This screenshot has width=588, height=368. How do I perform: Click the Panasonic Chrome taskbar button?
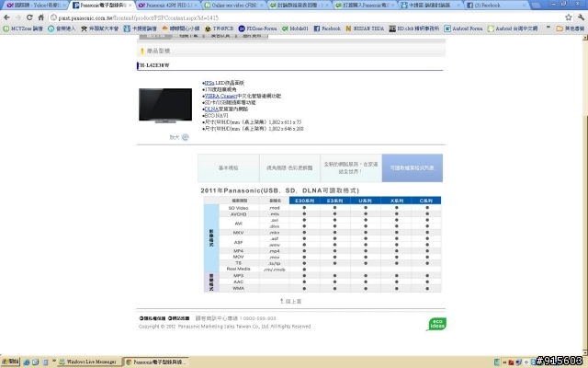[x=155, y=362]
